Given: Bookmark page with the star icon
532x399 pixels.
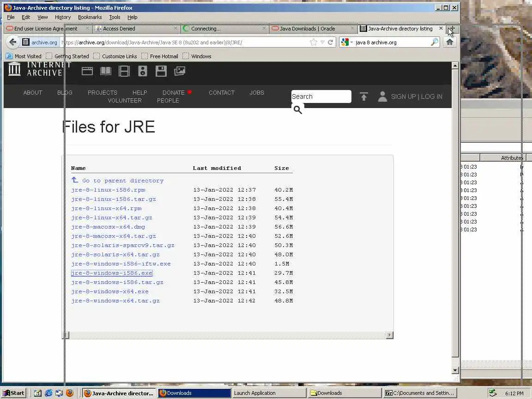Looking at the screenshot, I should click(314, 42).
